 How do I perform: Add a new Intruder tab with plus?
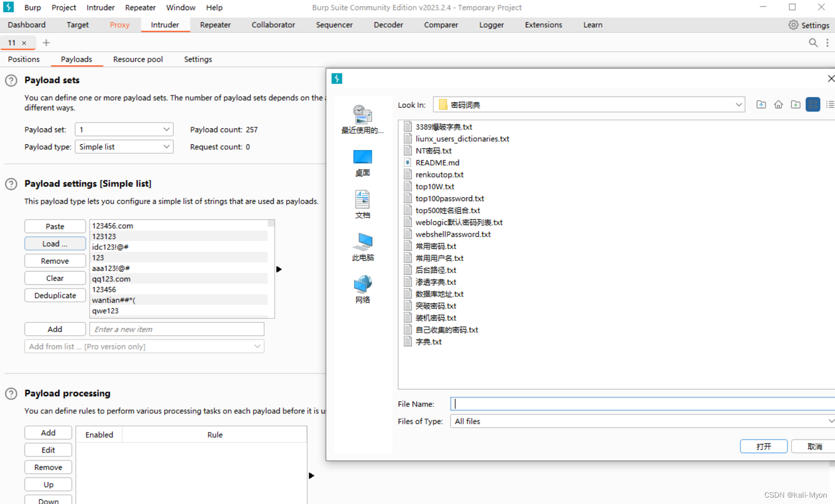click(46, 42)
